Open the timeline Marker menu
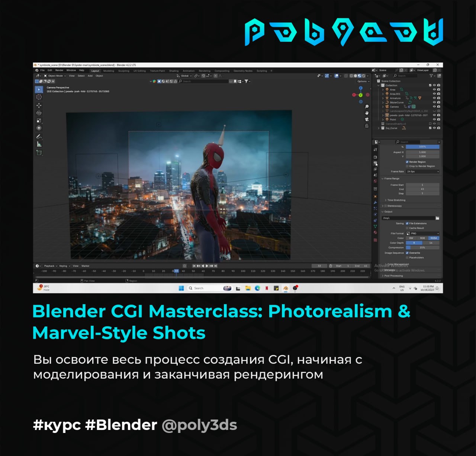The image size is (476, 456). pos(85,266)
